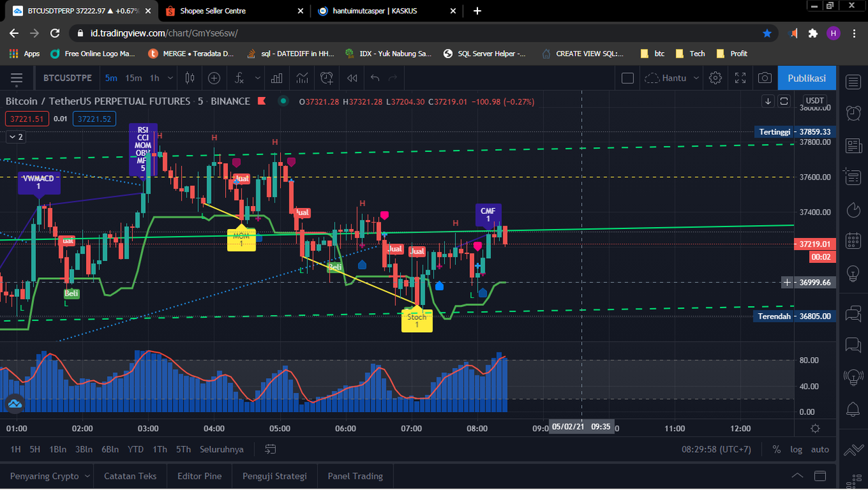Open notifications bell in sidebar
The image size is (868, 490).
click(853, 409)
